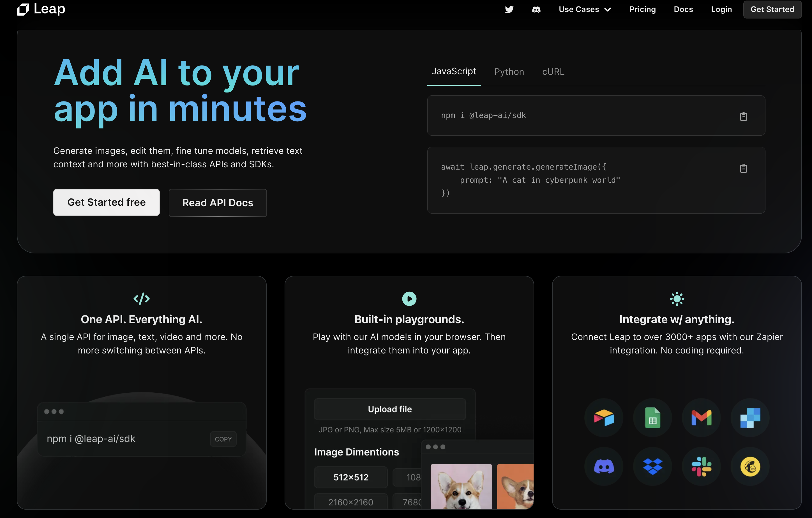Click the Pricing menu item
The width and height of the screenshot is (812, 518).
tap(642, 10)
